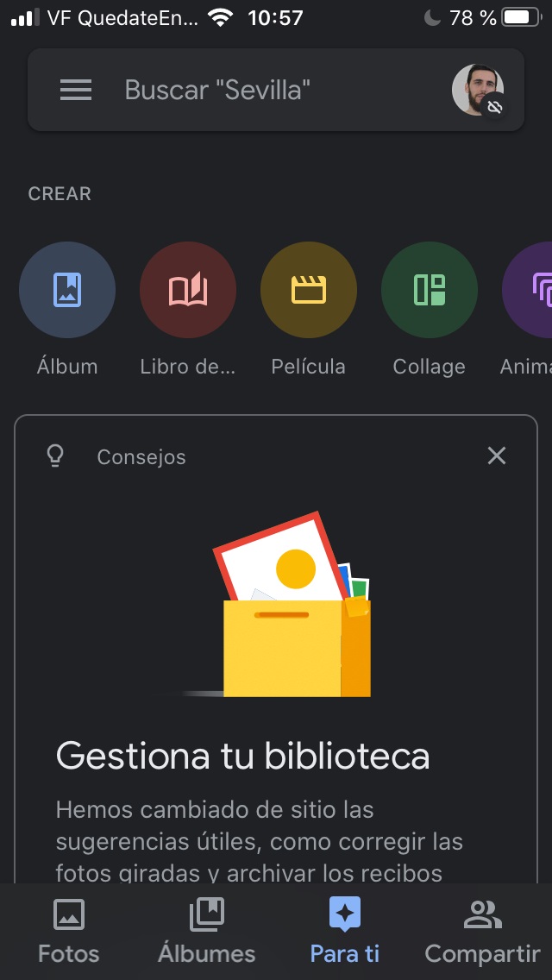Create a new Animación
This screenshot has width=552, height=980.
[x=530, y=290]
